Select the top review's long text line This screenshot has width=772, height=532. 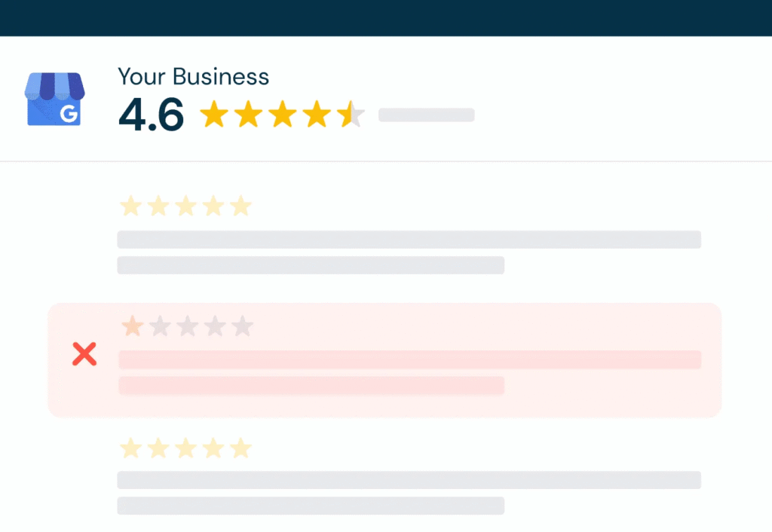[x=409, y=240]
